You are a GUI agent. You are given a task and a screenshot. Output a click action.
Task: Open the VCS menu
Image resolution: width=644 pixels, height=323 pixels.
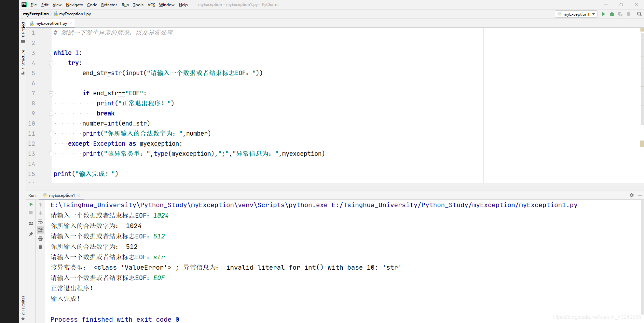click(151, 5)
